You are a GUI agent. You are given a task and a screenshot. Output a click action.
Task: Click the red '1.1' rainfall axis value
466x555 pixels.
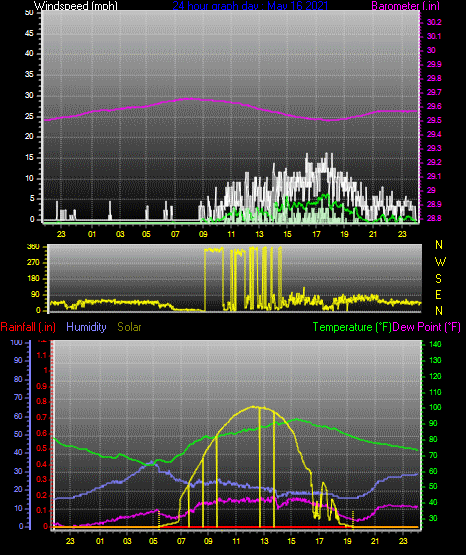(42, 355)
